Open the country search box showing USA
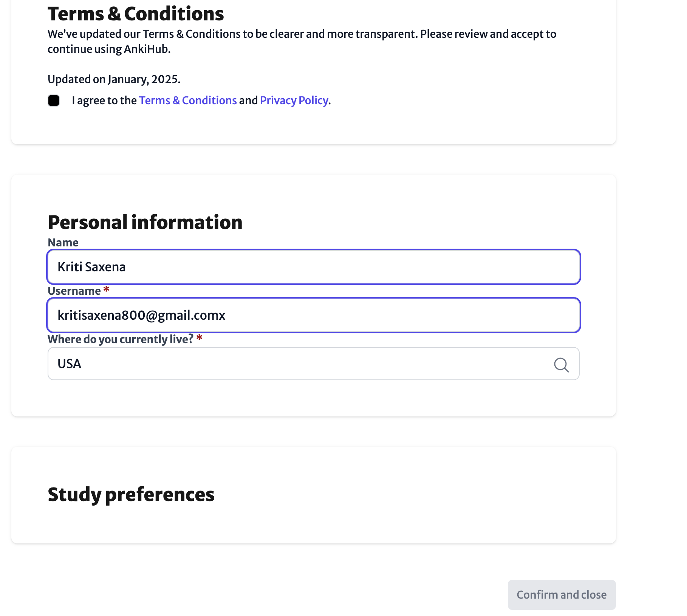The height and width of the screenshot is (616, 687). [x=314, y=364]
